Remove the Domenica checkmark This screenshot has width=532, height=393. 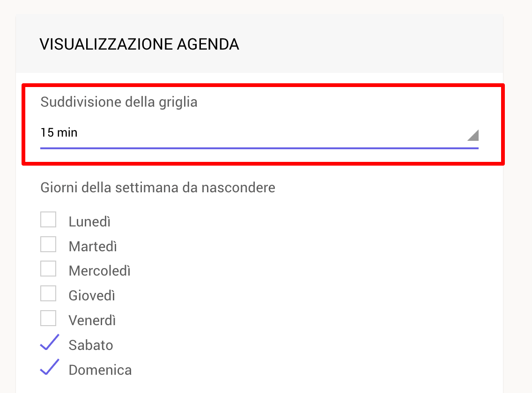click(50, 367)
